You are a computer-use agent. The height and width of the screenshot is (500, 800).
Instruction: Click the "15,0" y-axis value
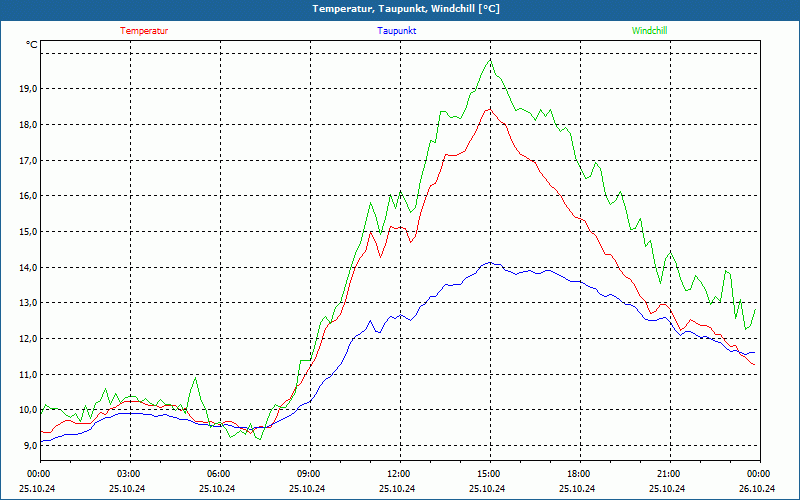(x=29, y=232)
